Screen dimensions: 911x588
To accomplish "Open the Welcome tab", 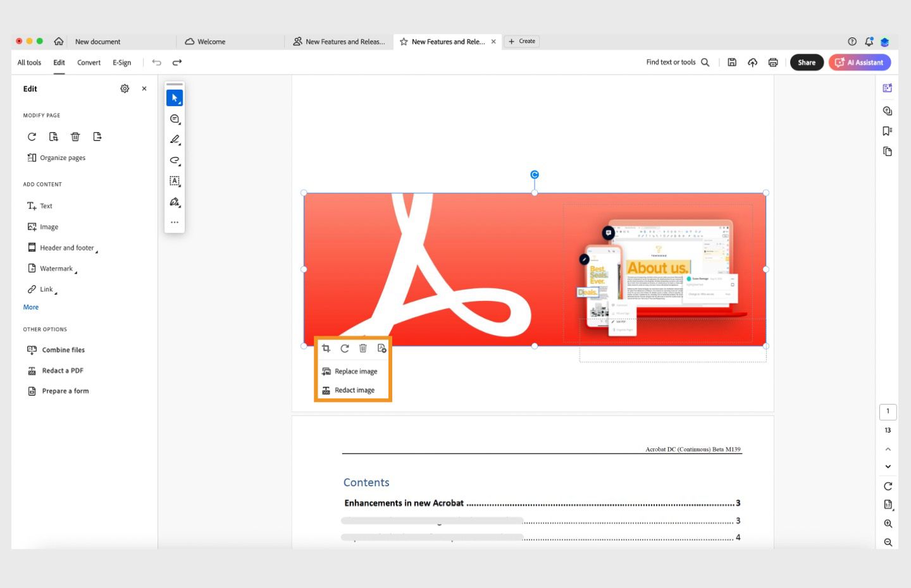I will 210,41.
